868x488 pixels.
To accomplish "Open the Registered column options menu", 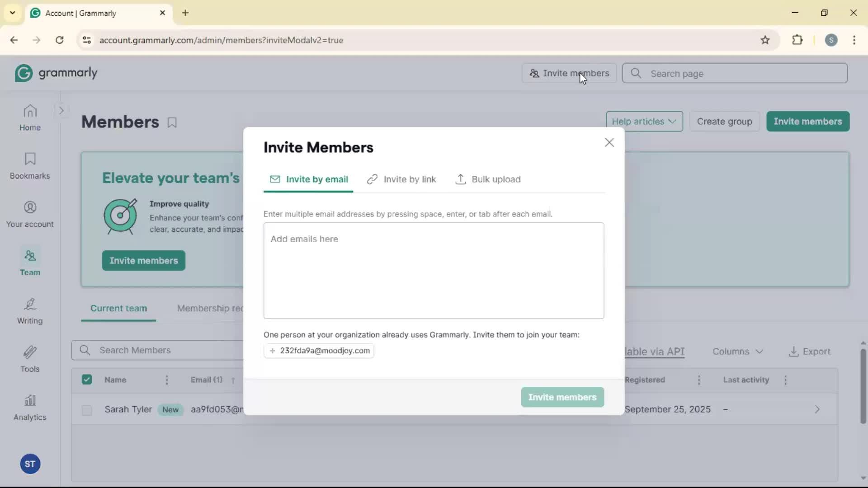I will coord(699,380).
